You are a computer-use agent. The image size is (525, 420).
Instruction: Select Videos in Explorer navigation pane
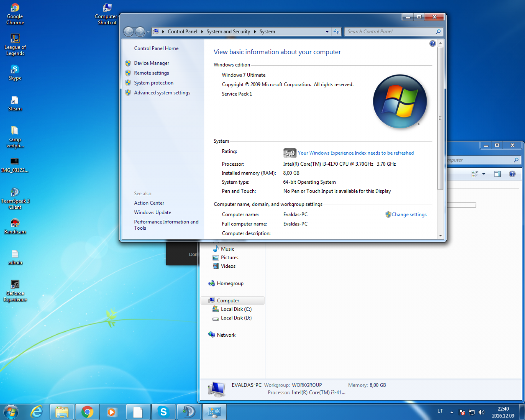click(228, 266)
